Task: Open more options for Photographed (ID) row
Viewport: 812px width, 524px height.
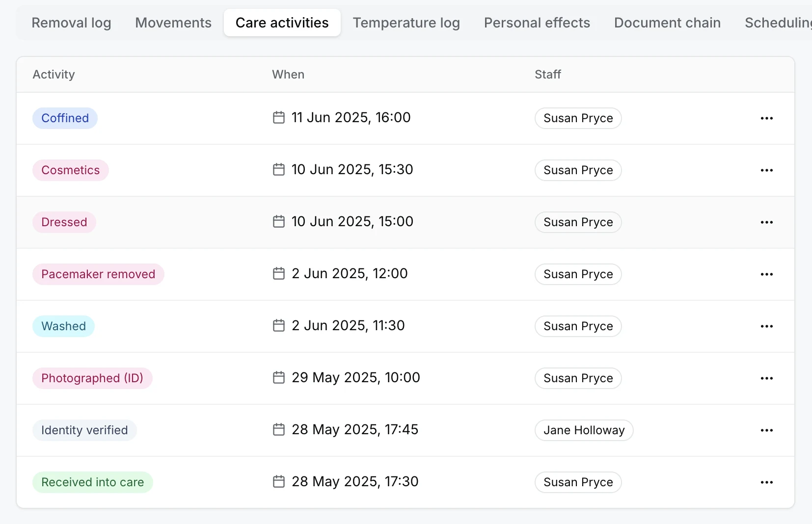Action: (767, 378)
